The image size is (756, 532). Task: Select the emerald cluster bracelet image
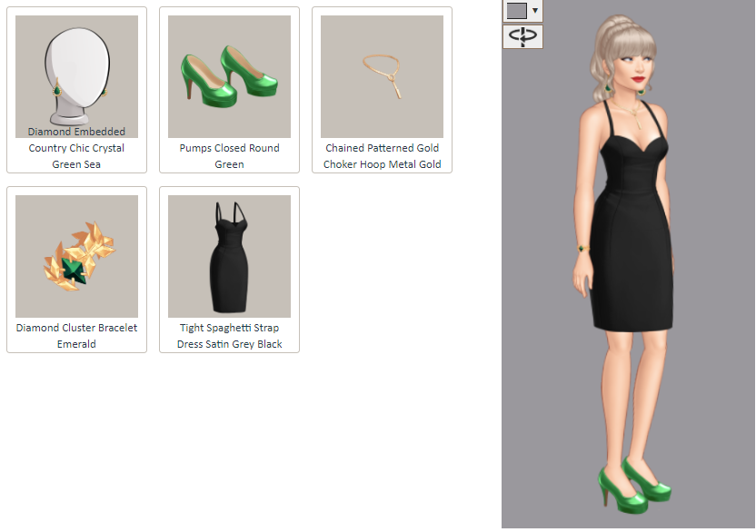(x=76, y=256)
